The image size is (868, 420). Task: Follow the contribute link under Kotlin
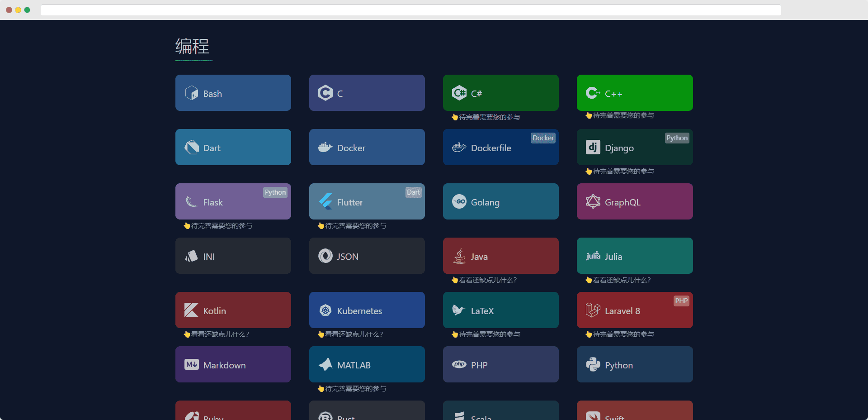tap(220, 334)
